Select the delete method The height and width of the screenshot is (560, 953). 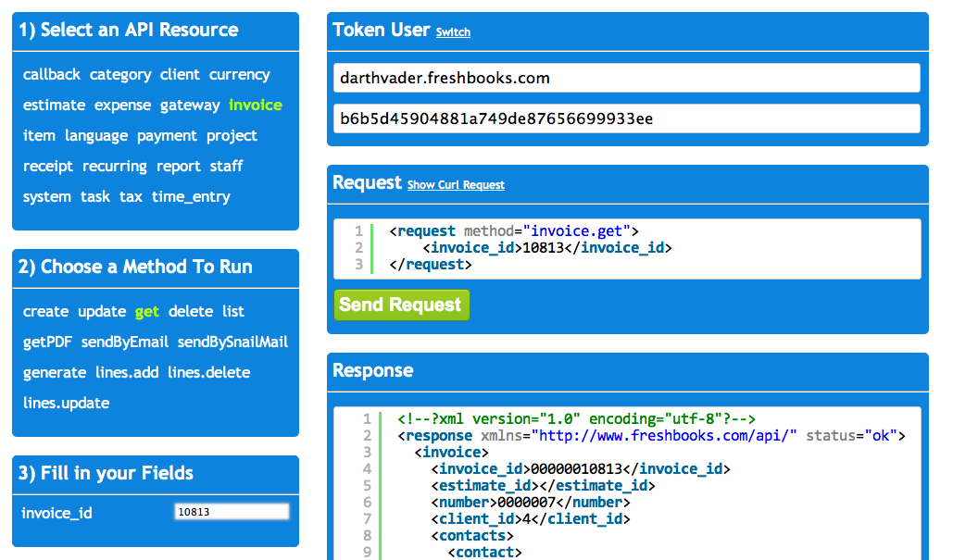(191, 312)
